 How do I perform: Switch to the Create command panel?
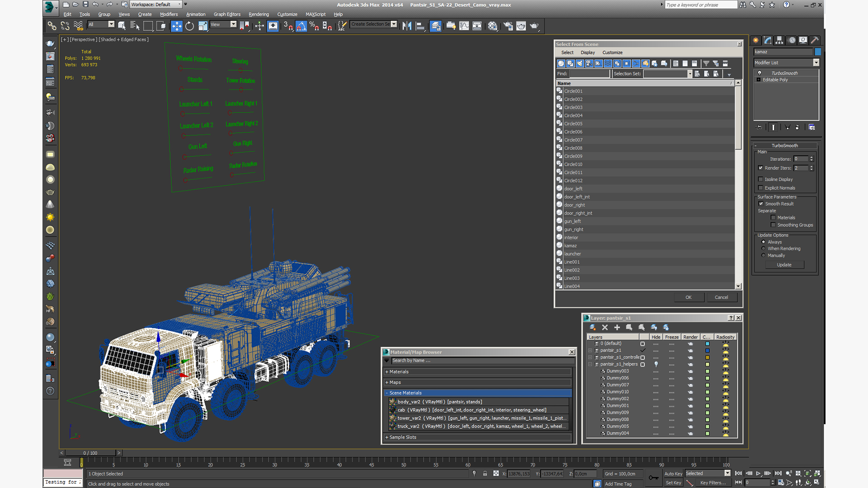[756, 40]
